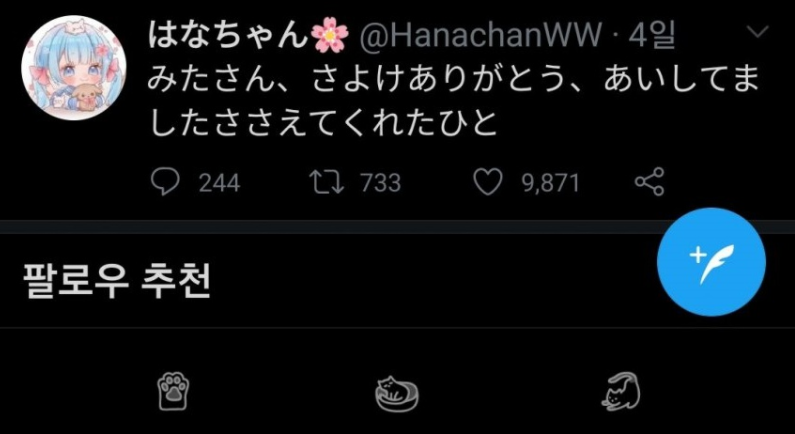795x434 pixels.
Task: Open the 팔로우 추천 section heading
Action: [117, 281]
